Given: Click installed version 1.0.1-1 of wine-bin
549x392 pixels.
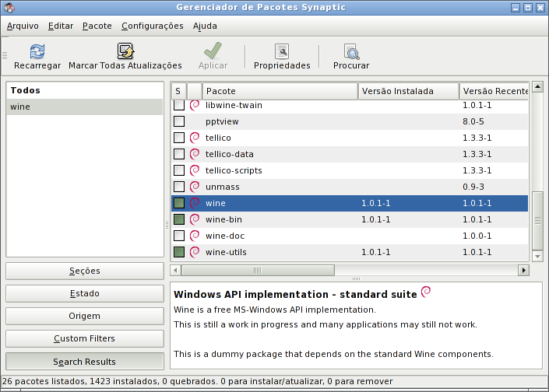Looking at the screenshot, I should click(375, 219).
